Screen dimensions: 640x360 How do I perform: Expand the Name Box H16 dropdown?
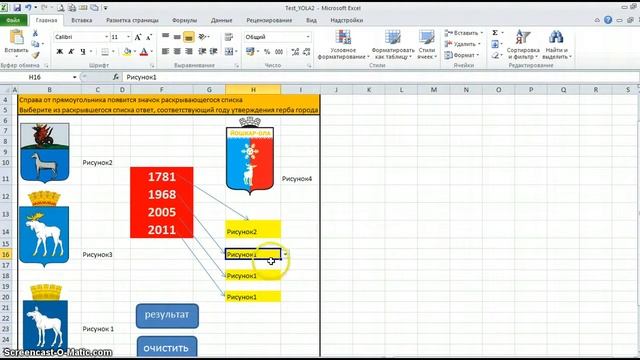(74, 77)
